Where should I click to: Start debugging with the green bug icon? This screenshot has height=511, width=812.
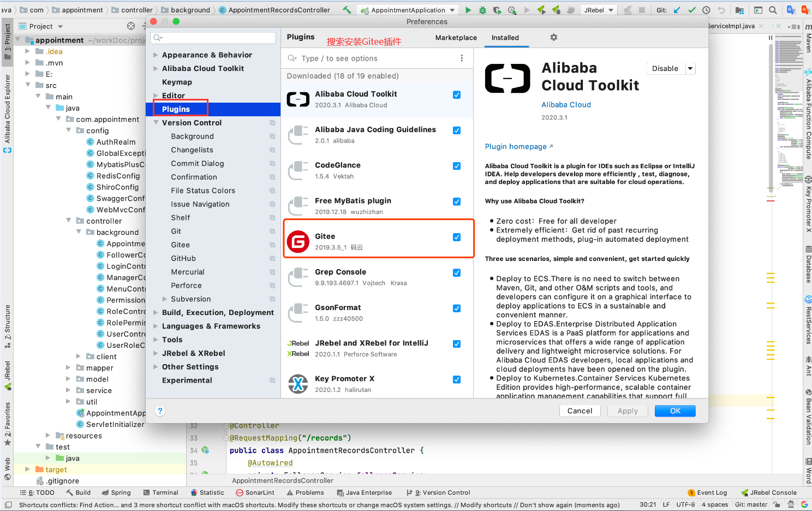click(x=482, y=10)
